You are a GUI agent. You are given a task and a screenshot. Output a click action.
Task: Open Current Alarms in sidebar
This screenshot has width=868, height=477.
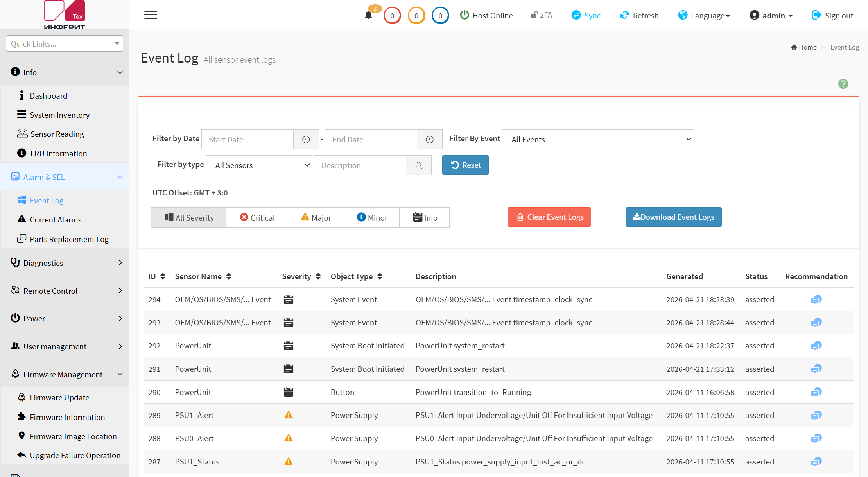pos(56,220)
